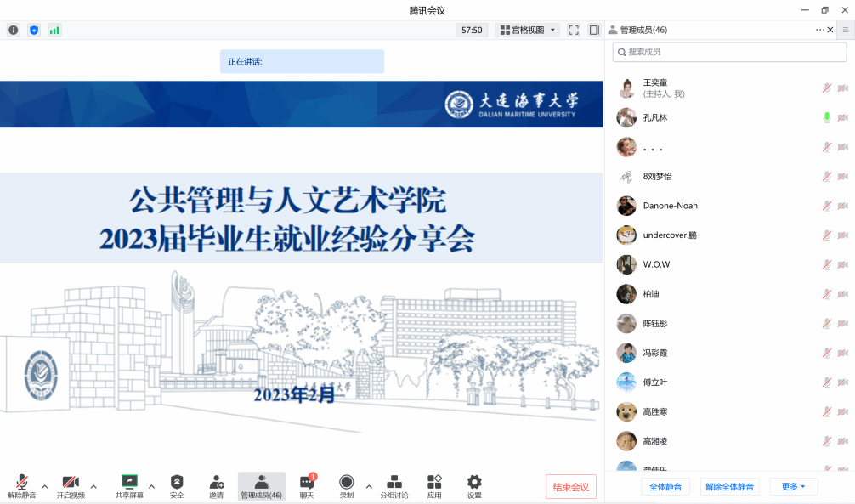855x504 pixels.
Task: Open the three-dot menu in members panel header
Action: pos(819,30)
